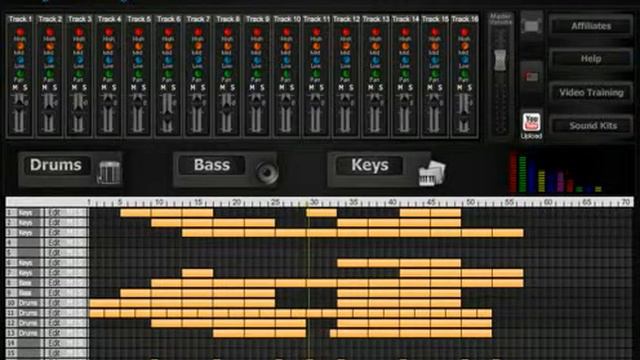Image resolution: width=640 pixels, height=360 pixels.
Task: Click the spectrum level meter display
Action: tap(555, 172)
